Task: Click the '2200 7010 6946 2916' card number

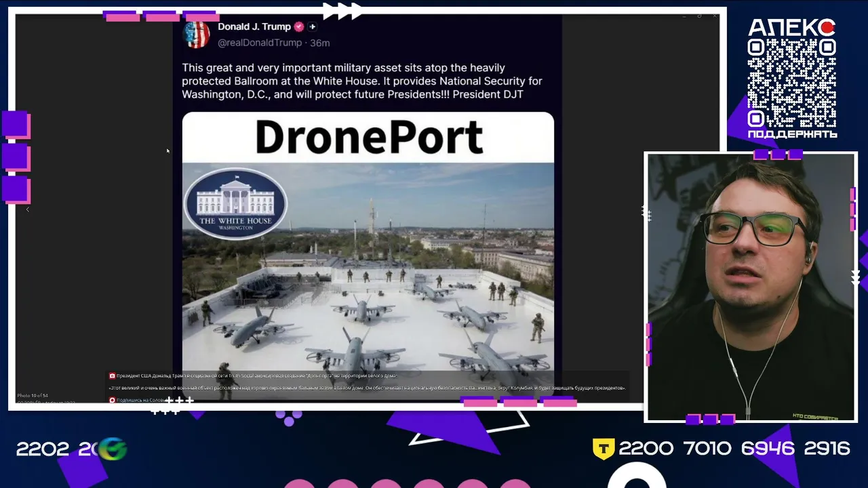Action: (x=734, y=449)
